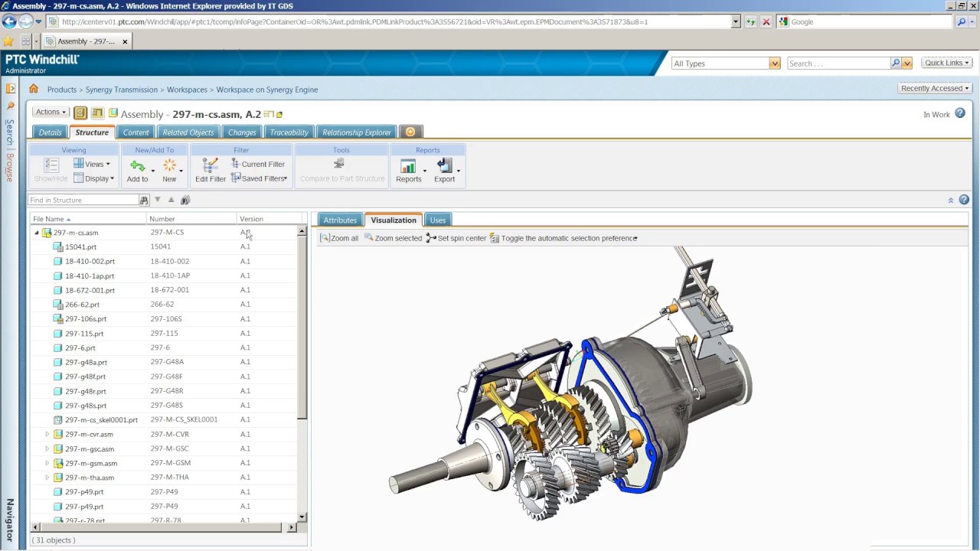Click Workspace on Synergy Engine link

(267, 90)
